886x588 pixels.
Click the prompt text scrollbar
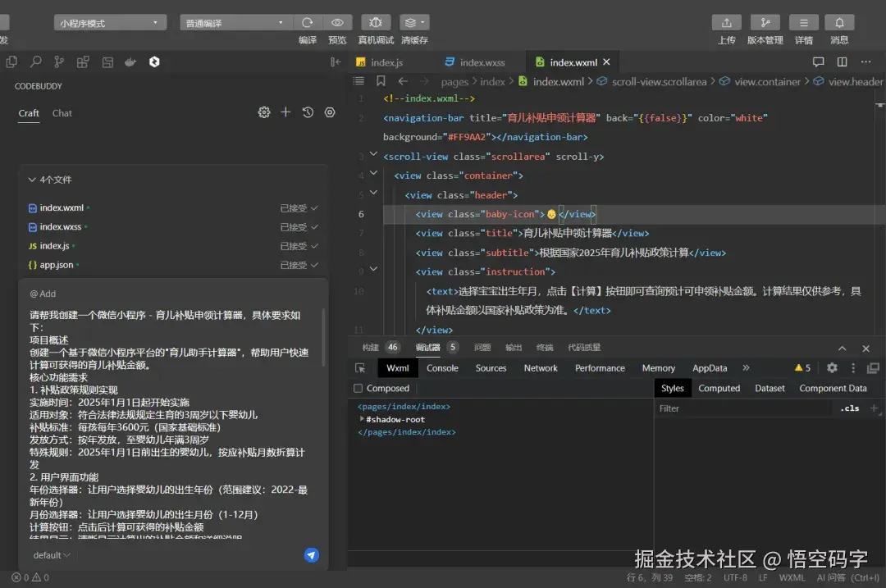pyautogui.click(x=323, y=337)
